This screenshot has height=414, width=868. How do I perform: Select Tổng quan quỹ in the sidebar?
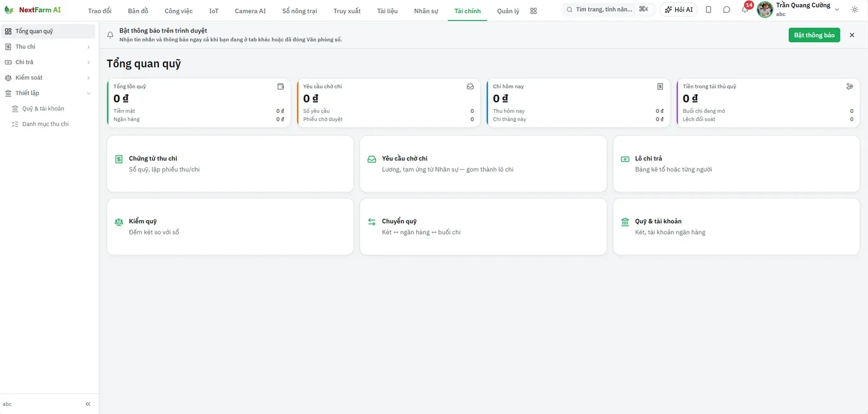(48, 31)
